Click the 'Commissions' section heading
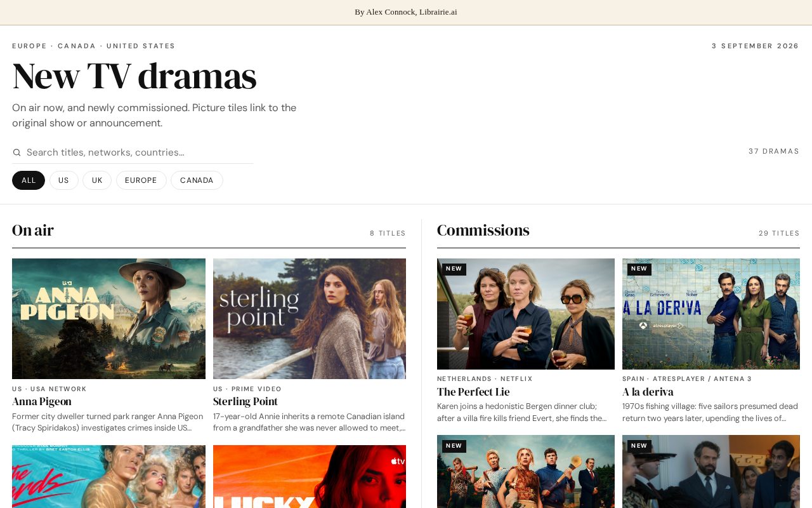This screenshot has height=508, width=812. point(483,231)
